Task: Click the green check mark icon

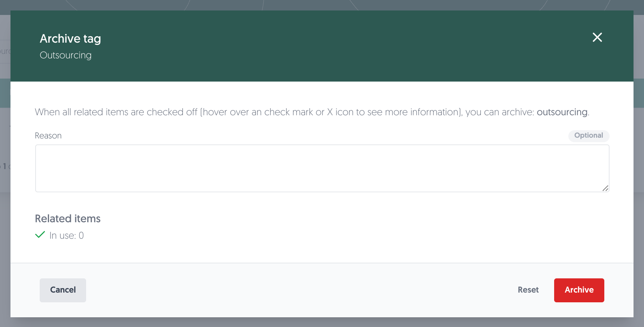Action: (x=40, y=235)
